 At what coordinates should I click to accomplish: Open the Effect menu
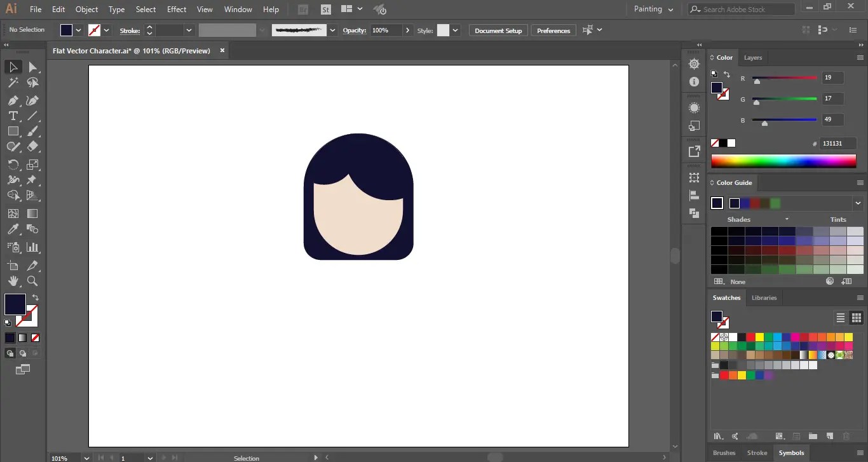pyautogui.click(x=177, y=10)
